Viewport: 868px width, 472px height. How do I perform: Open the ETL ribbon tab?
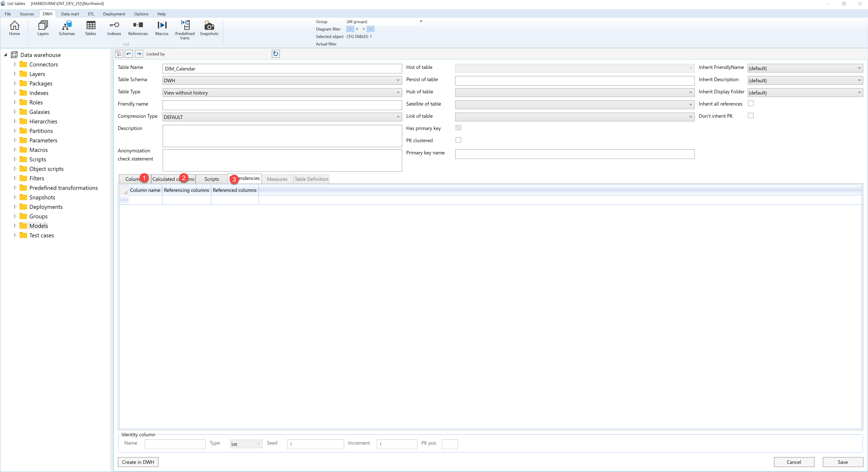[91, 14]
